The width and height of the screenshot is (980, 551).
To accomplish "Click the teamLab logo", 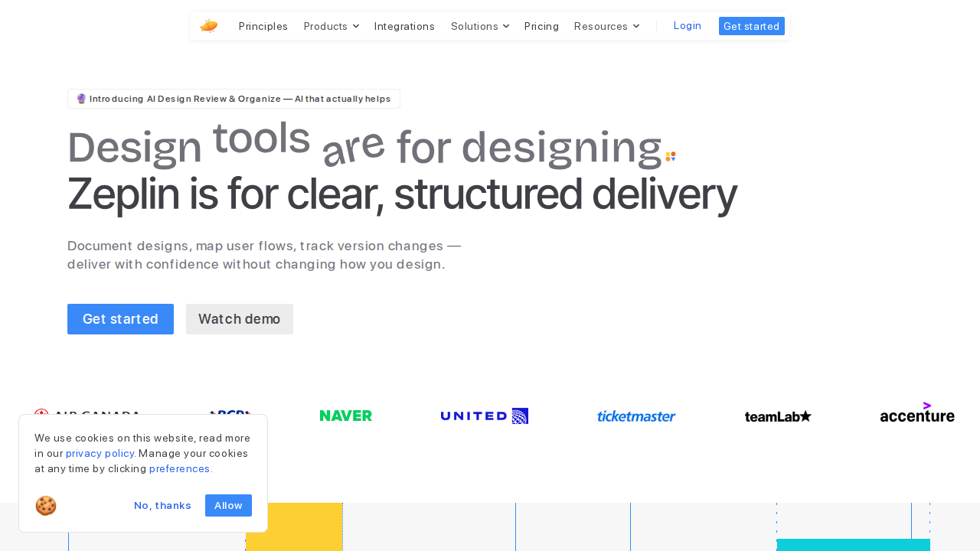I will coord(778,416).
